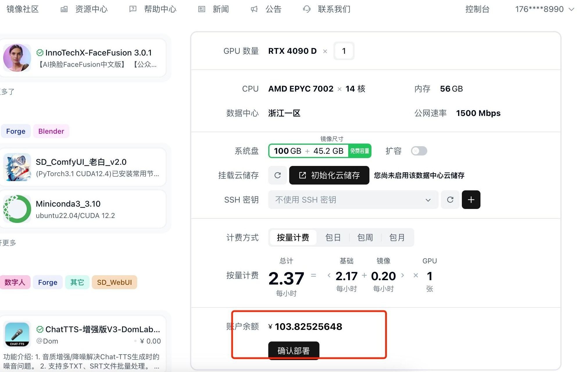Click the upper Forge tag

(16, 131)
